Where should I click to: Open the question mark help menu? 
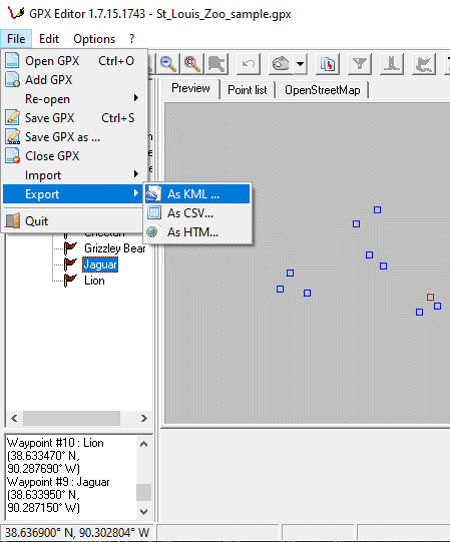click(x=132, y=39)
